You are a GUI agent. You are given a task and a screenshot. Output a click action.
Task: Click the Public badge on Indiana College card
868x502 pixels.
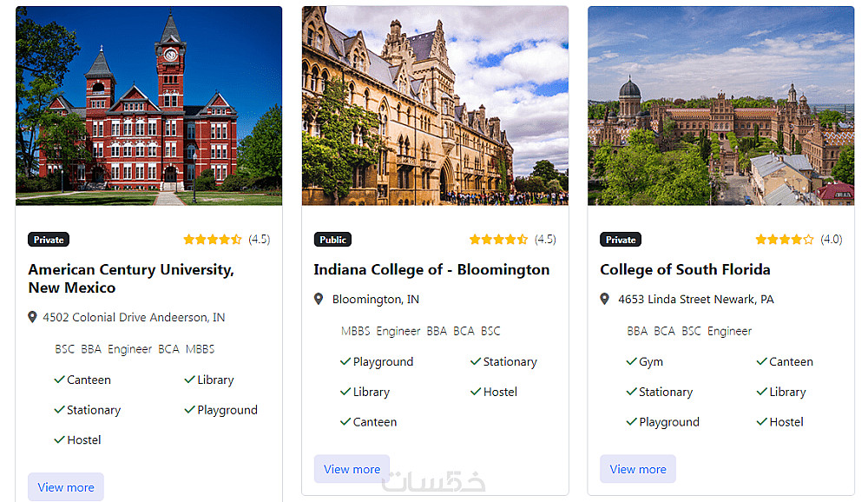[x=332, y=240]
